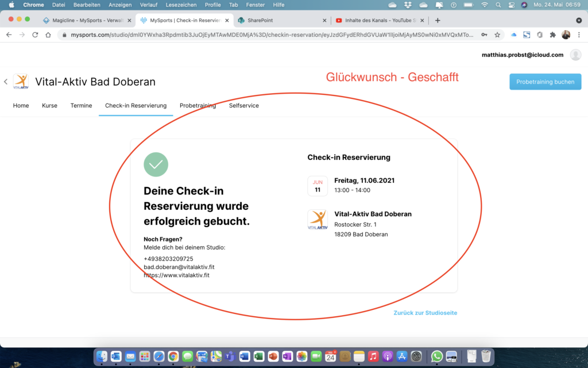Screen dimensions: 588x368
Task: Open Finder from the Dock
Action: point(102,356)
